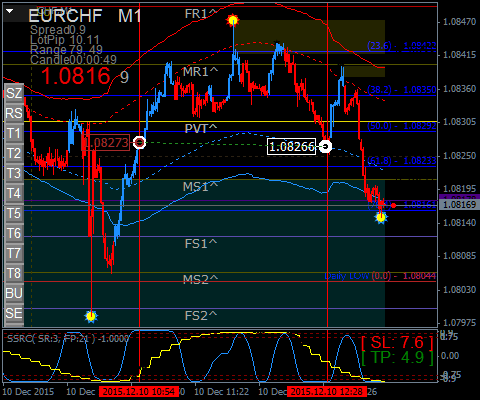The image size is (480, 400).
Task: Click the SL: 7.6 stop loss label
Action: 397,343
